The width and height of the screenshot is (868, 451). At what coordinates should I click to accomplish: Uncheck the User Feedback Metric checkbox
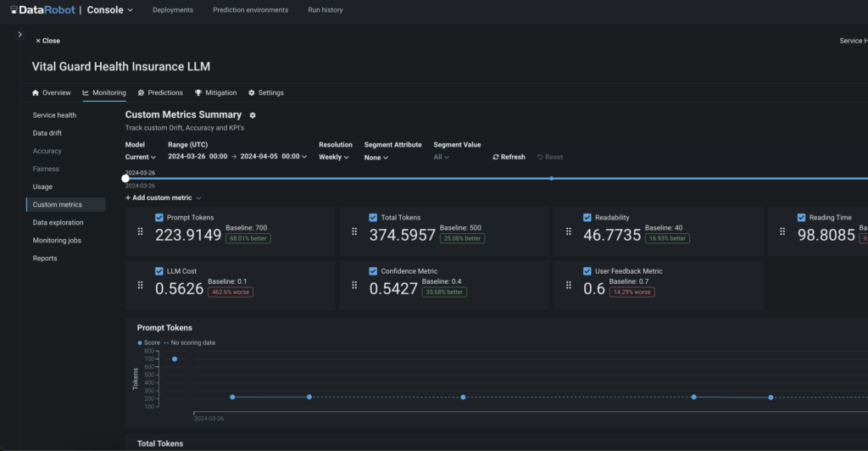click(587, 271)
